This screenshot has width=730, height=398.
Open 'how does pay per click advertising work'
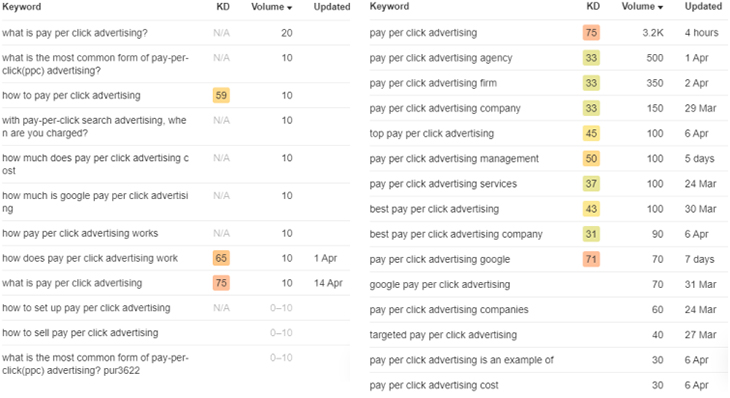click(x=90, y=258)
